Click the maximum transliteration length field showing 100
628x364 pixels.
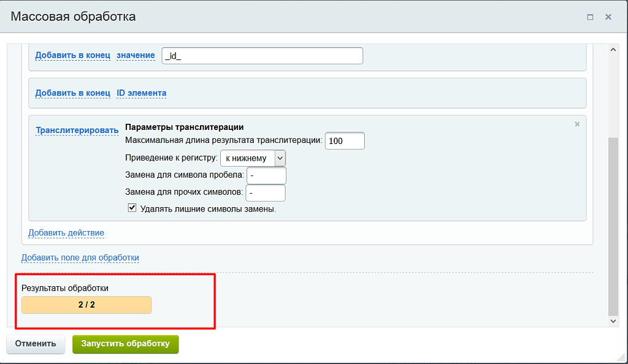(x=344, y=140)
